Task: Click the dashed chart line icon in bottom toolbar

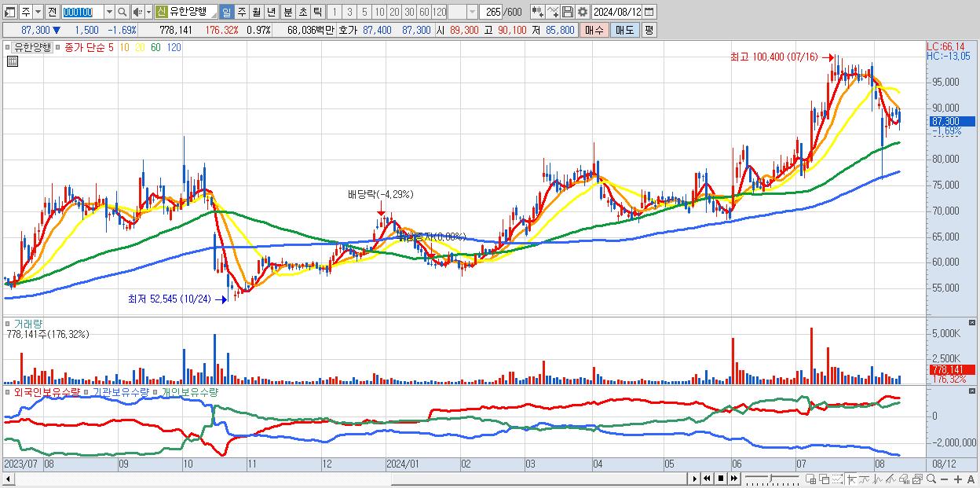Action: [837, 479]
